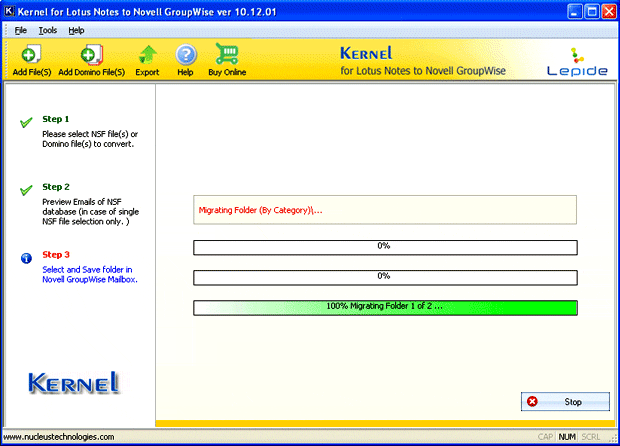
Task: Click 'Select and Save folder in Novell GroupWise Mailbox' text
Action: click(x=90, y=274)
